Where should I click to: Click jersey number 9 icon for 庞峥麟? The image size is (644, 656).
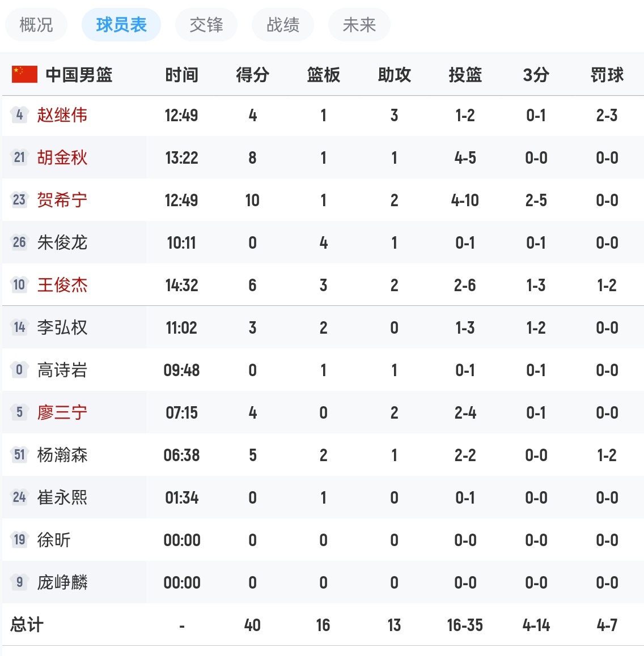click(19, 582)
